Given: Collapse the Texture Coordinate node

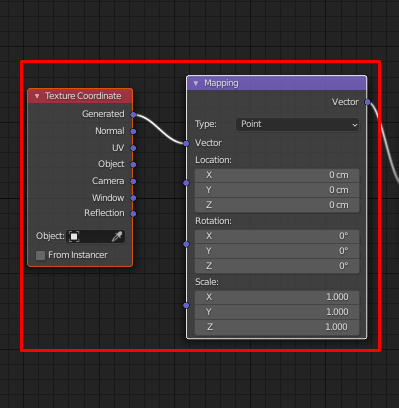Looking at the screenshot, I should pyautogui.click(x=37, y=96).
